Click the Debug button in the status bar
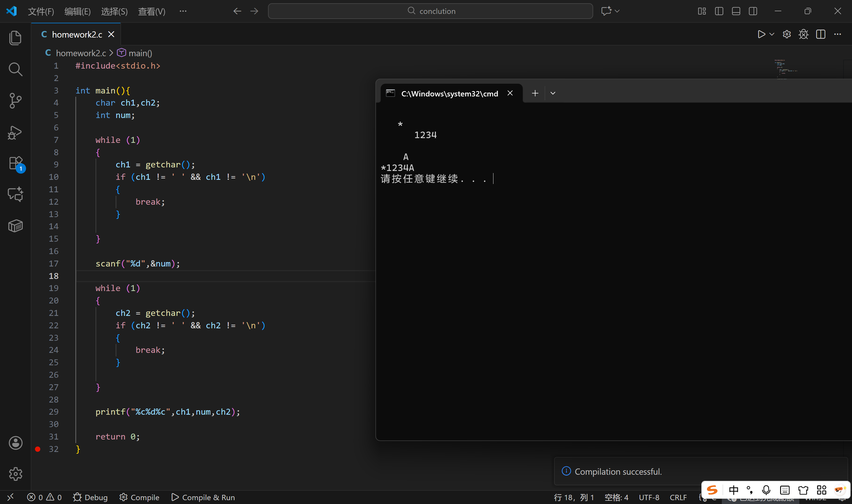This screenshot has height=504, width=852. (x=90, y=497)
